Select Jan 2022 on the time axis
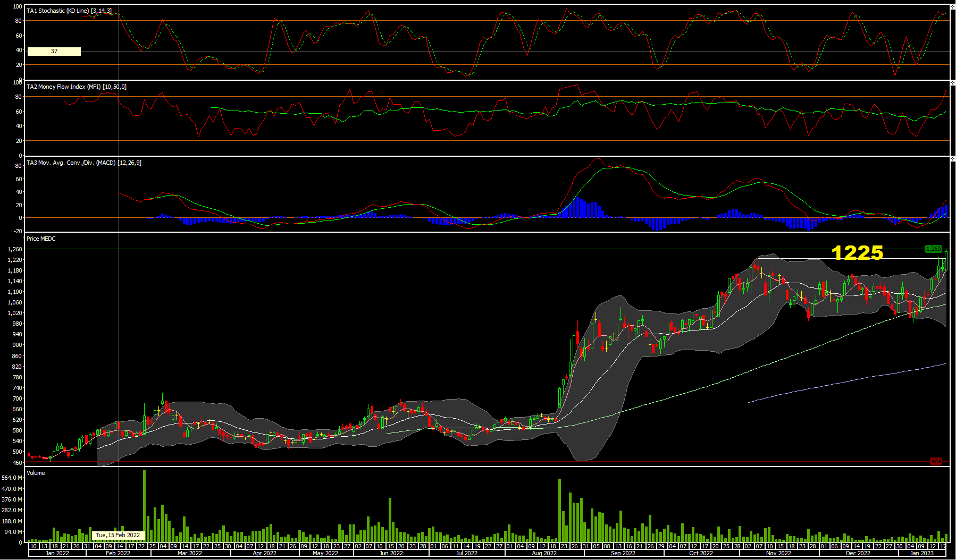Screen dimensions: 956x560 click(x=57, y=553)
